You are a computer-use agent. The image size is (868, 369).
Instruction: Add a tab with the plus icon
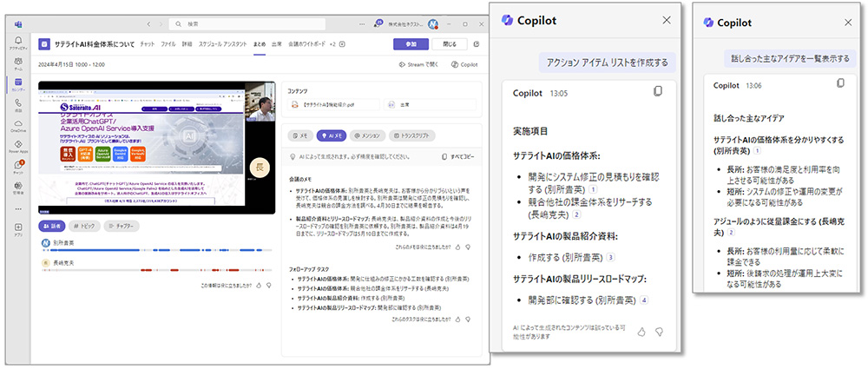pos(342,44)
